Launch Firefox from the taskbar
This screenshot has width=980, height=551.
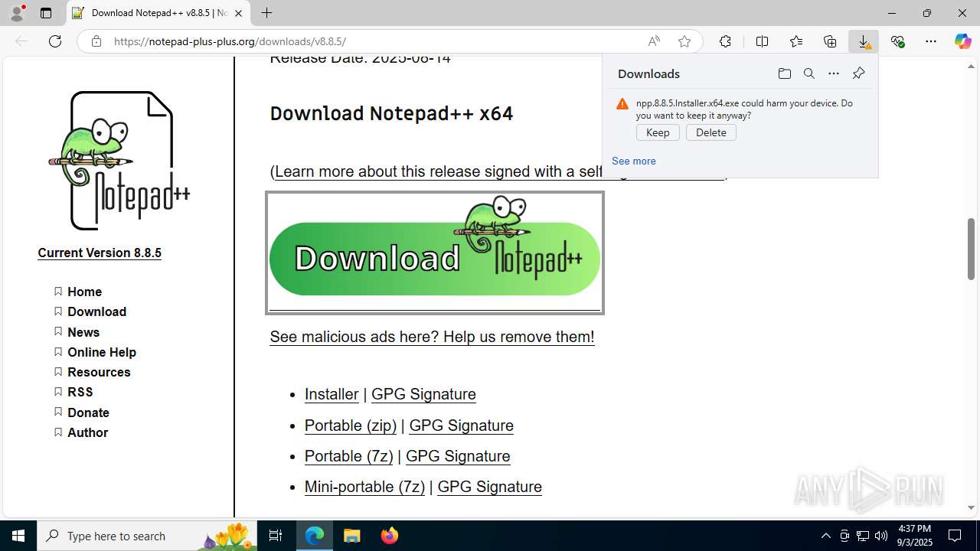point(390,536)
